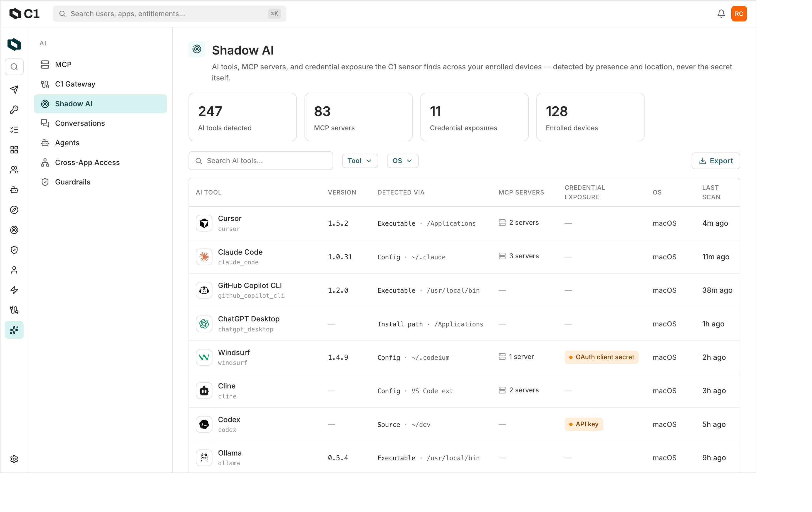Click the Codex app icon
Image resolution: width=812 pixels, height=512 pixels.
coord(204,425)
